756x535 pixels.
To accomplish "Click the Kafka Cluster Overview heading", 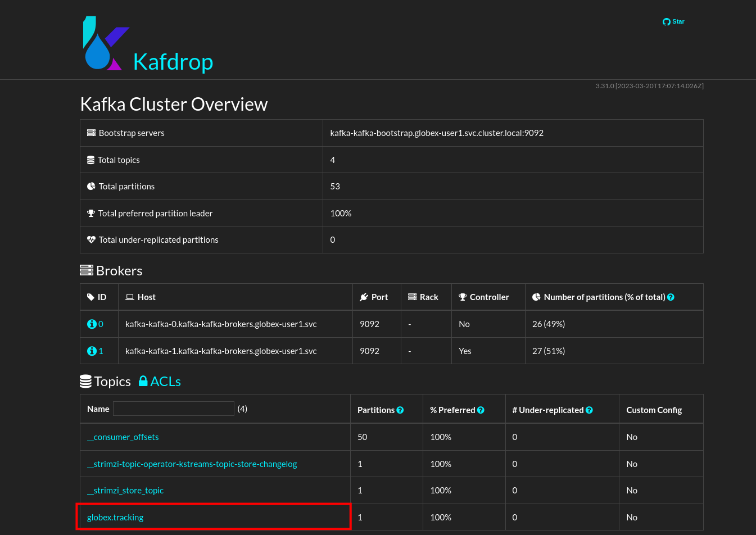I will pos(174,105).
